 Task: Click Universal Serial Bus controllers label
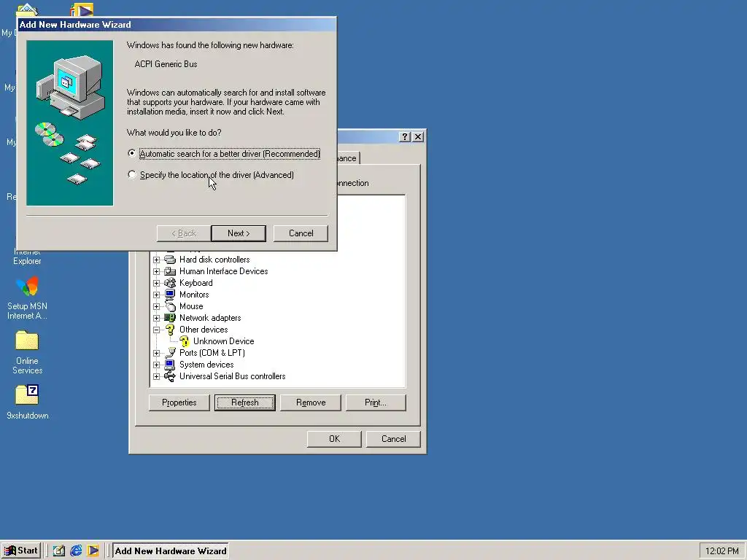[233, 376]
